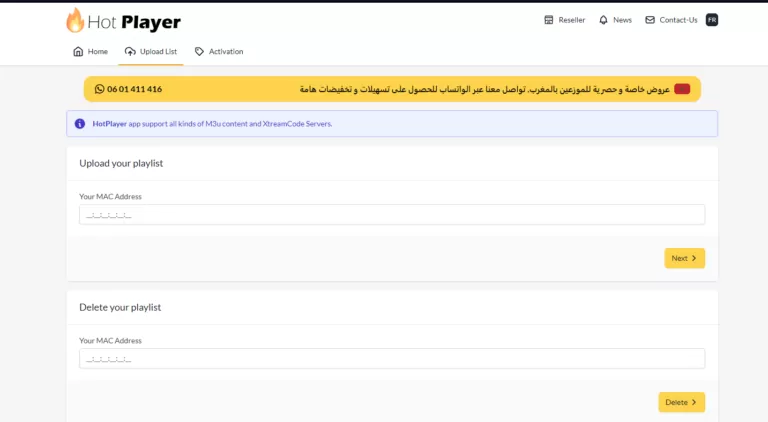Click the blue info circle icon
Screen dimensions: 768x422
[x=80, y=124]
